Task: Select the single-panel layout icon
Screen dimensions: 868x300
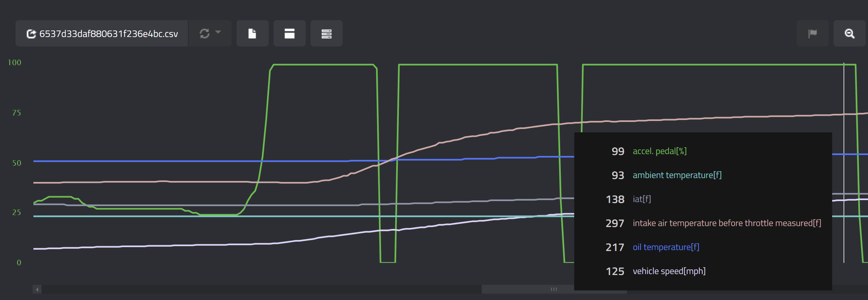Action: pyautogui.click(x=289, y=33)
